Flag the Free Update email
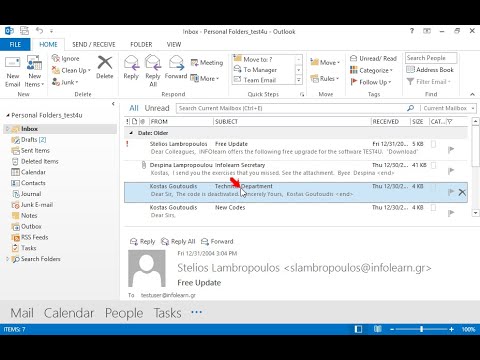The image size is (480, 360). (x=451, y=149)
